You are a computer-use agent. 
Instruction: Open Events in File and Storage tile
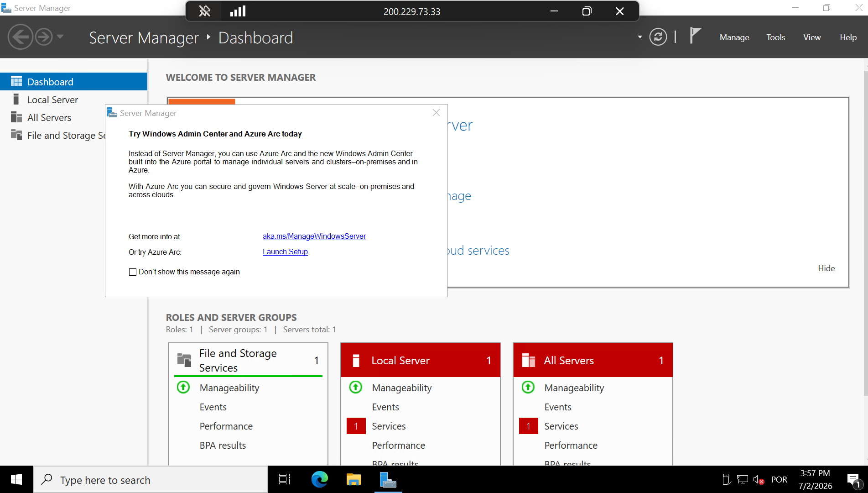[x=213, y=407]
